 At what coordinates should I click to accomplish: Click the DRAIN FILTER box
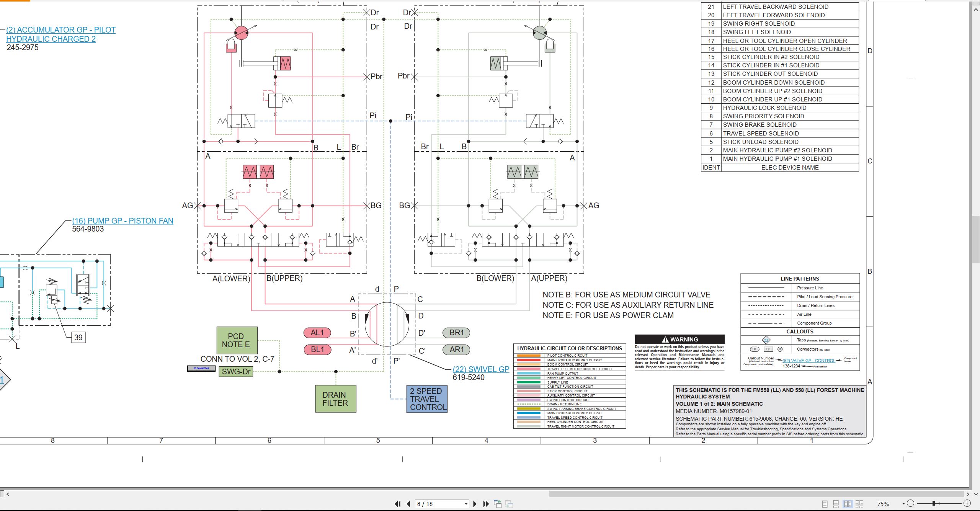336,399
